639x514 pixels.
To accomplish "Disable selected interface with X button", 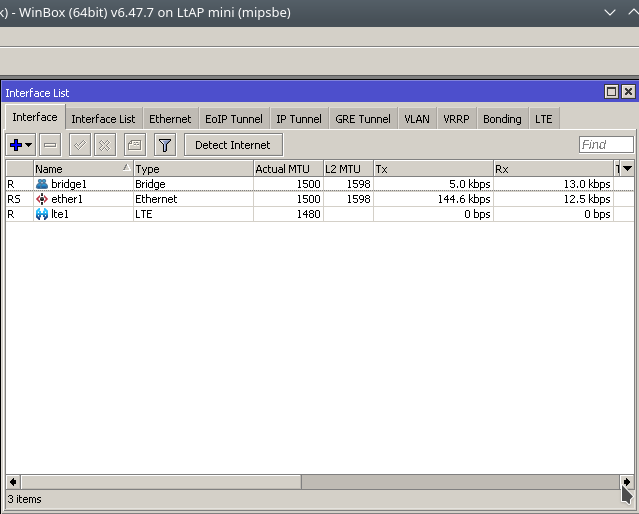I will 105,145.
